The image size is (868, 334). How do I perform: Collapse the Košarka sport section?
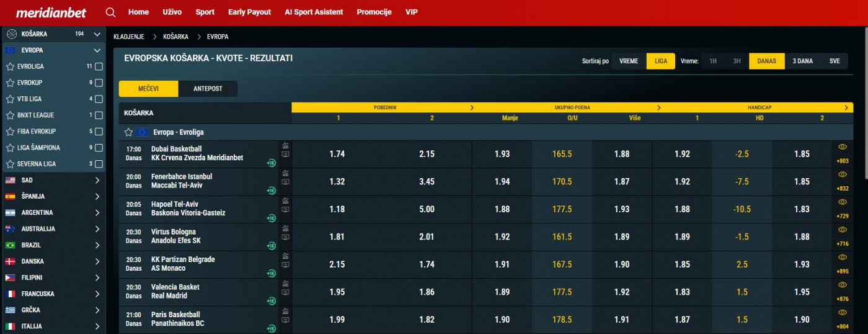tap(97, 34)
